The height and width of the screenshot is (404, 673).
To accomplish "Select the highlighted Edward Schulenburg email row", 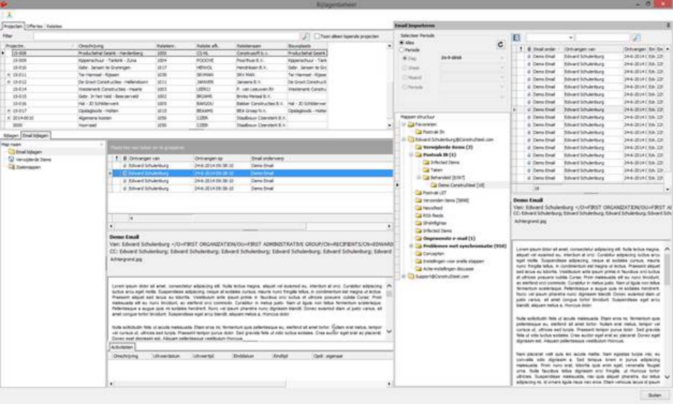I will 251,173.
